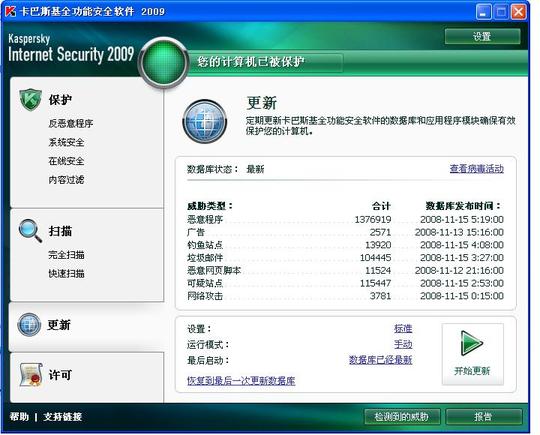Image resolution: width=540 pixels, height=435 pixels.
Task: Click the 标准 settings link
Action: pyautogui.click(x=403, y=329)
